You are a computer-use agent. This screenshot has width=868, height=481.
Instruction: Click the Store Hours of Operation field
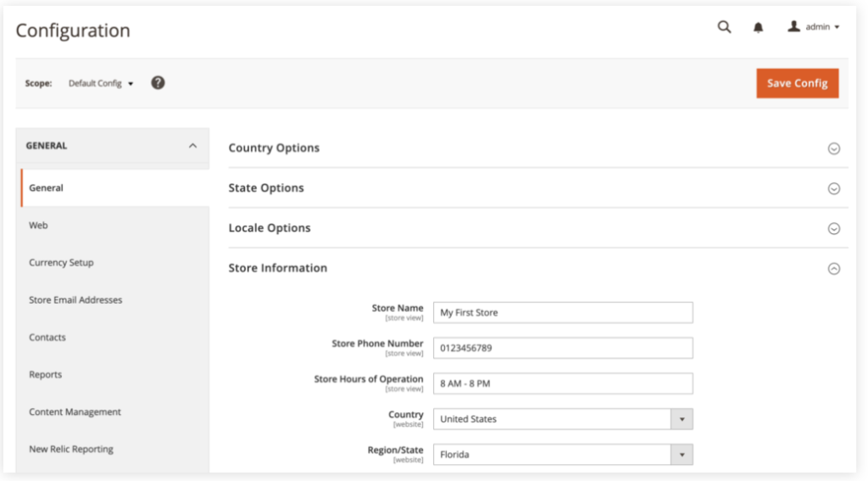[x=563, y=383]
